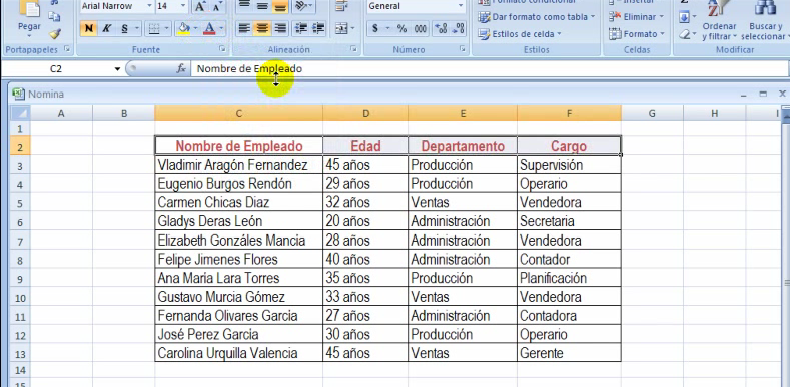Image resolution: width=790 pixels, height=391 pixels.
Task: Open the Name Box dropdown arrow
Action: click(117, 69)
